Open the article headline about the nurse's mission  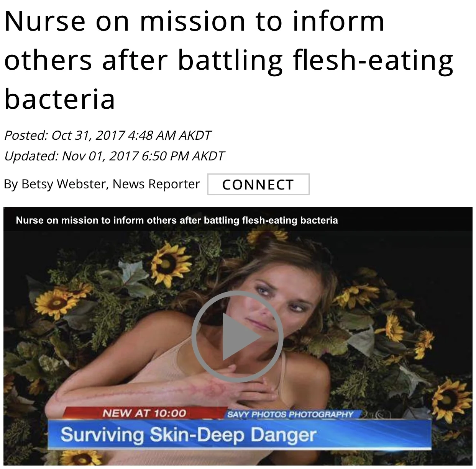[x=229, y=60]
